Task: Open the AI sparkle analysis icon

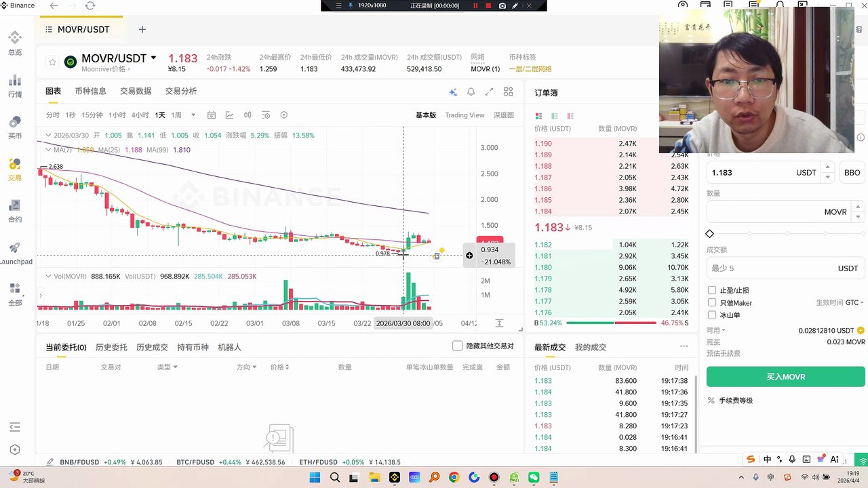Action: [453, 92]
